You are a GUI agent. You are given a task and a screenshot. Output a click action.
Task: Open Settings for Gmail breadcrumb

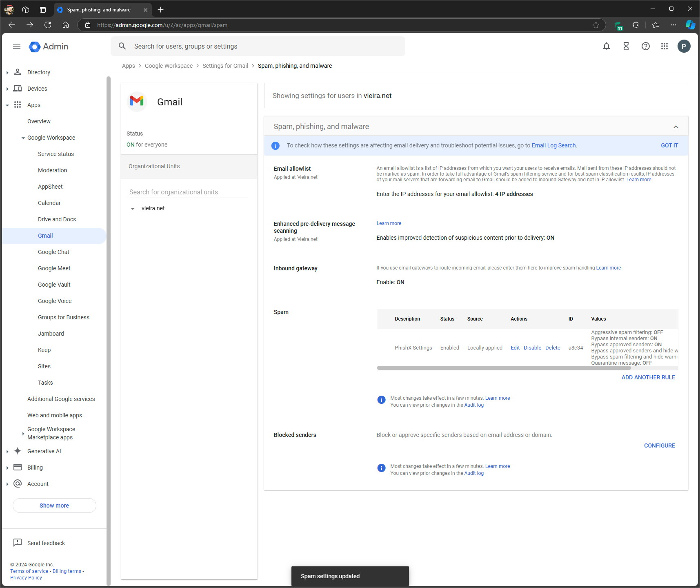[225, 66]
